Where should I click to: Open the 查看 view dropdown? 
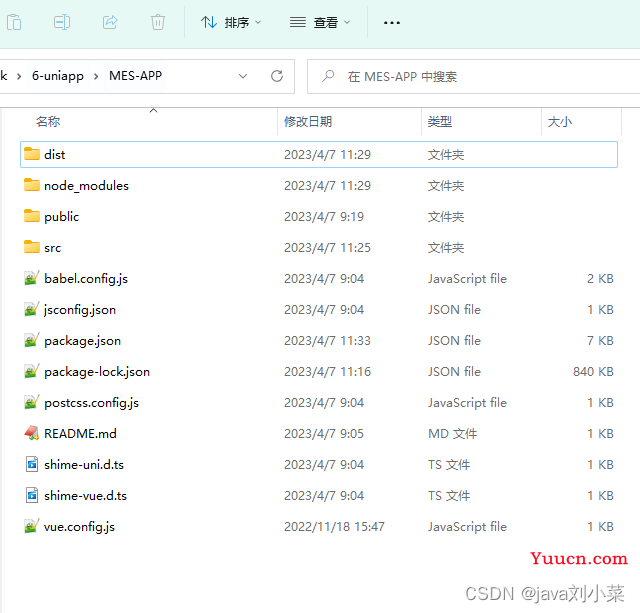320,22
